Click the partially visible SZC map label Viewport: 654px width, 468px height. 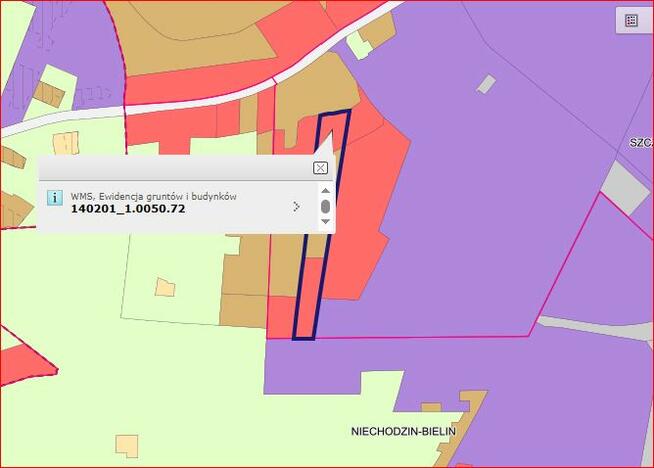[x=641, y=143]
